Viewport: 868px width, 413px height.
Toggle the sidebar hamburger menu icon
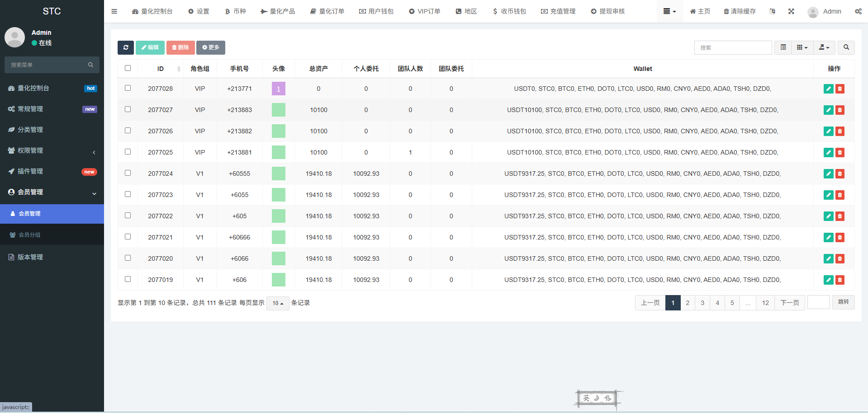(x=114, y=11)
